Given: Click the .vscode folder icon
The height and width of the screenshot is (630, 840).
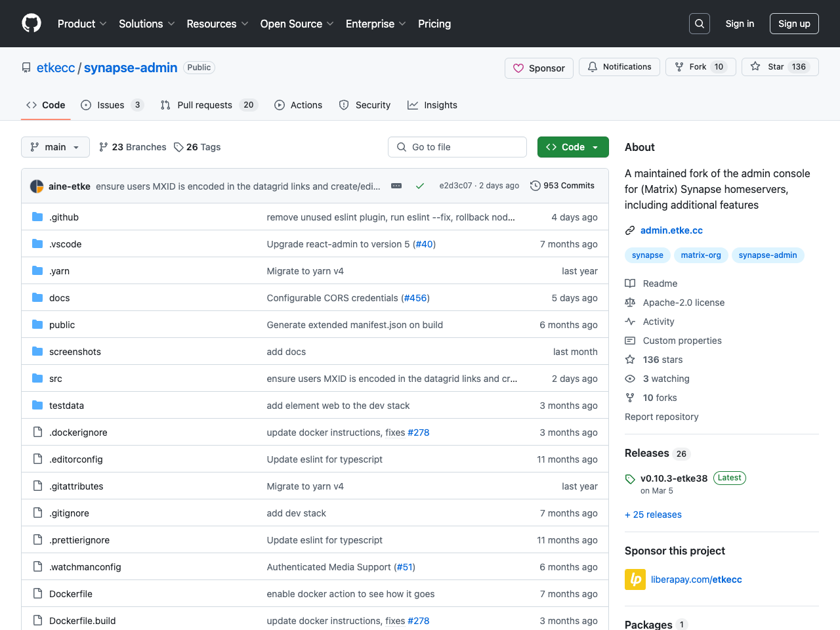Looking at the screenshot, I should click(37, 243).
